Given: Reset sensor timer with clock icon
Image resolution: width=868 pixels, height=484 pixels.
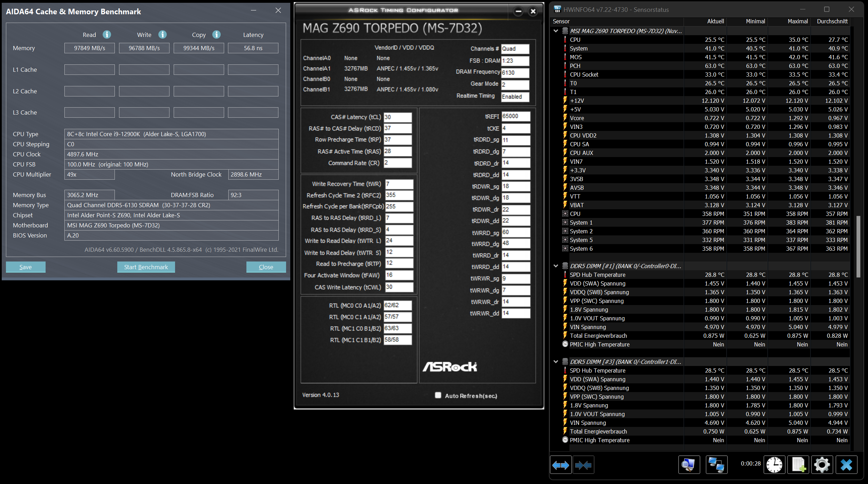Looking at the screenshot, I should click(774, 465).
